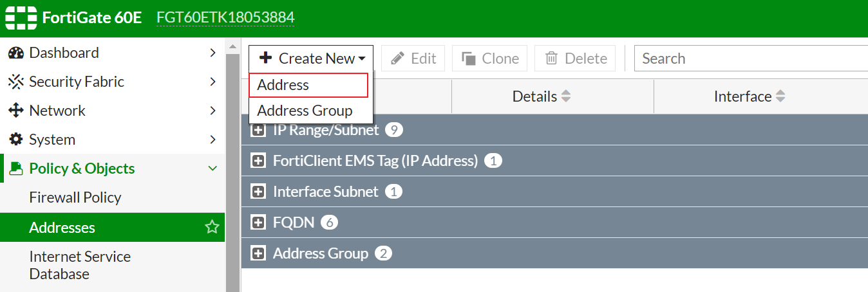Open the Create New dropdown
This screenshot has height=292, width=868.
[x=312, y=59]
